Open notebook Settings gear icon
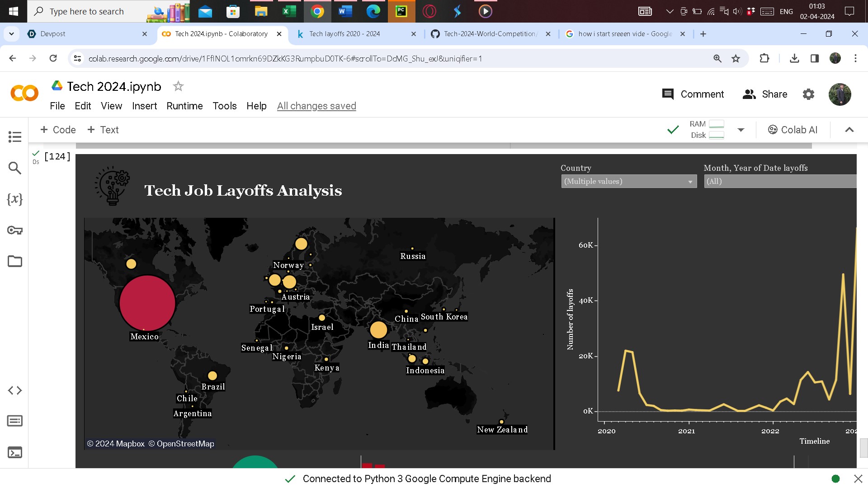The height and width of the screenshot is (488, 868). coord(808,94)
